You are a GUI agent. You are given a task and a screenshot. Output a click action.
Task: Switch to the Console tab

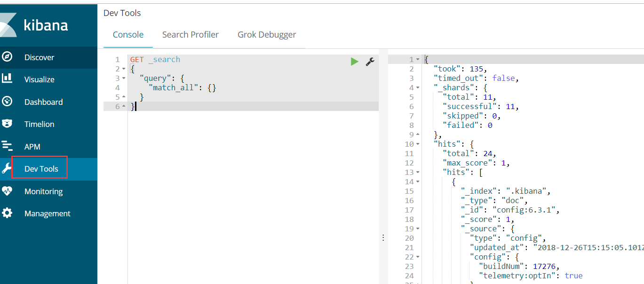click(x=128, y=35)
